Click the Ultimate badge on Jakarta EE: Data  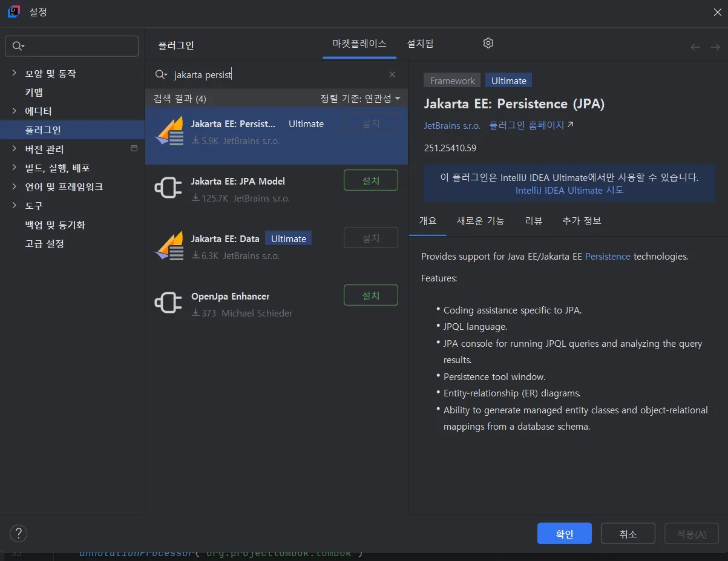point(289,238)
